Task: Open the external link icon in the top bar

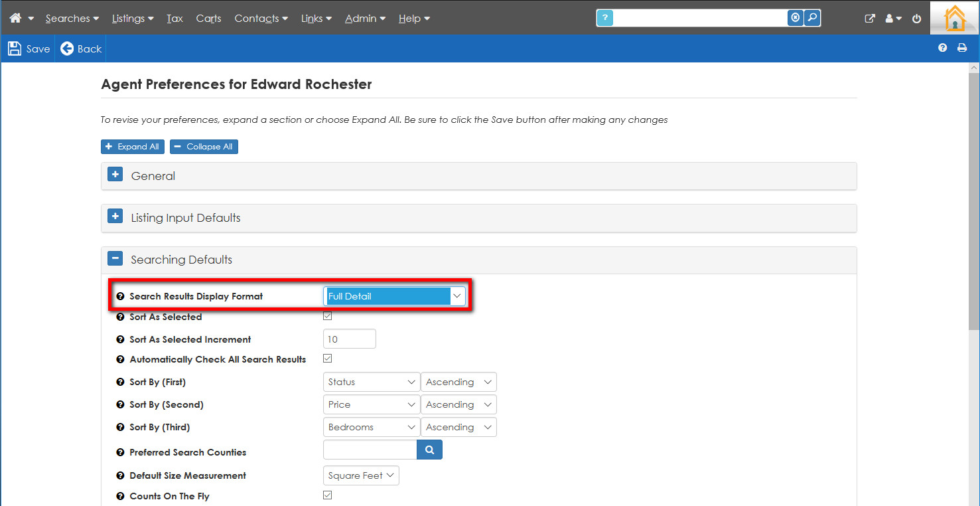Action: click(870, 19)
